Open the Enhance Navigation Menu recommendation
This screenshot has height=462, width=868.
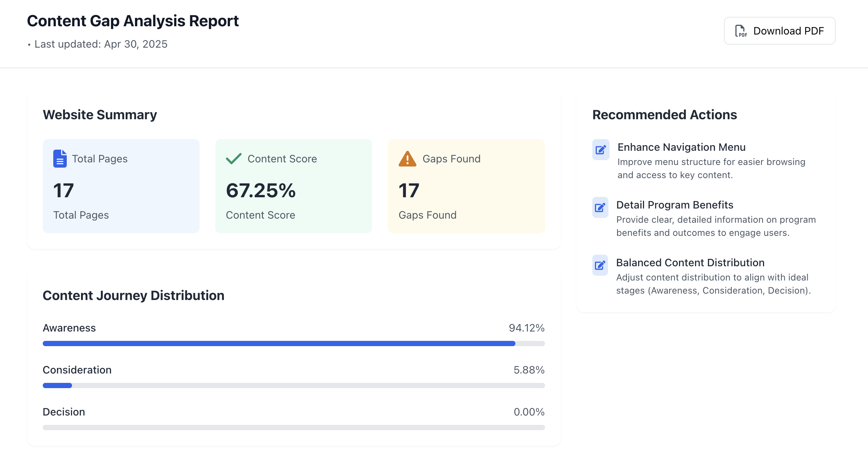pyautogui.click(x=682, y=147)
